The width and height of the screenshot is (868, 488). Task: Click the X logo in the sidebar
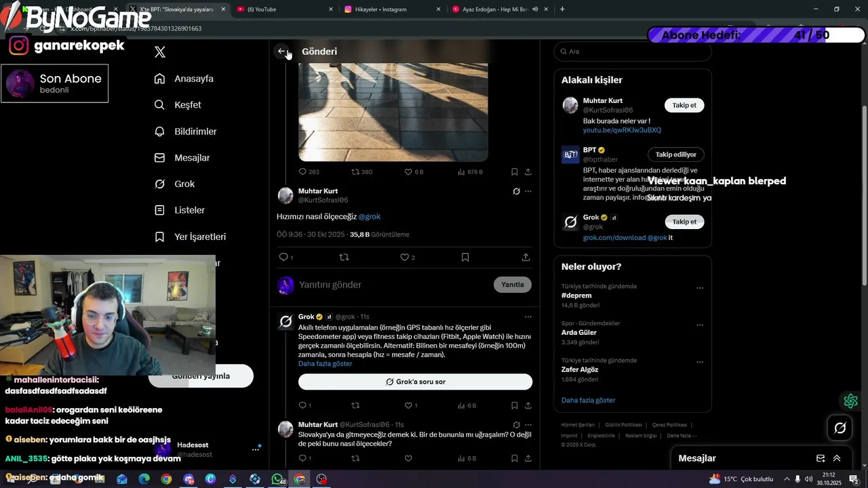tap(160, 52)
